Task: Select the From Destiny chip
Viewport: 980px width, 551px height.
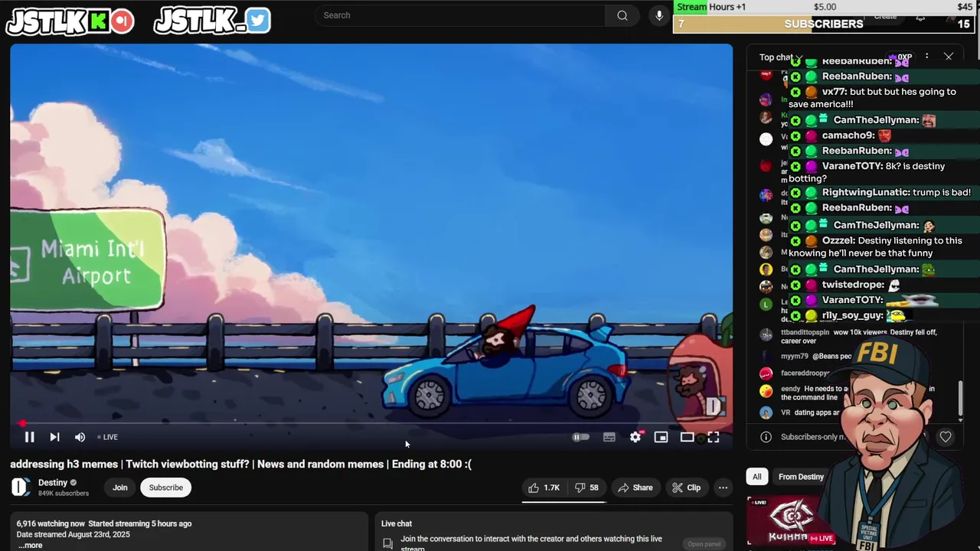Action: pos(801,477)
